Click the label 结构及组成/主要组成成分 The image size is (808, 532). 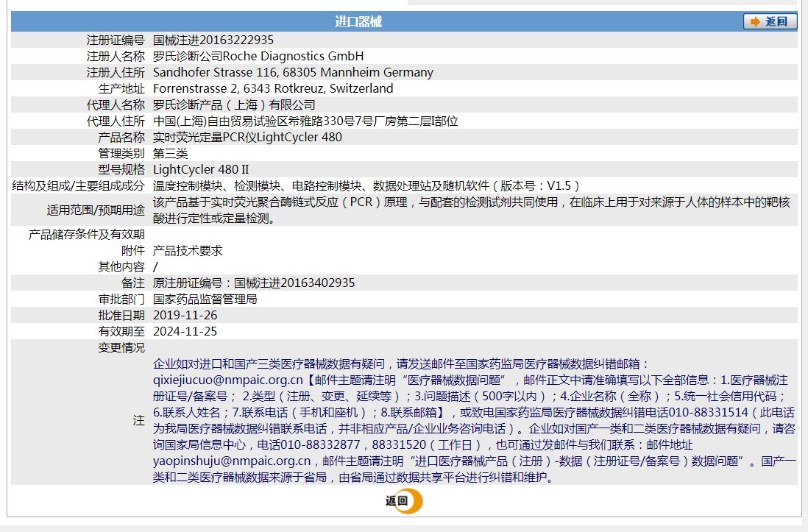pyautogui.click(x=78, y=185)
